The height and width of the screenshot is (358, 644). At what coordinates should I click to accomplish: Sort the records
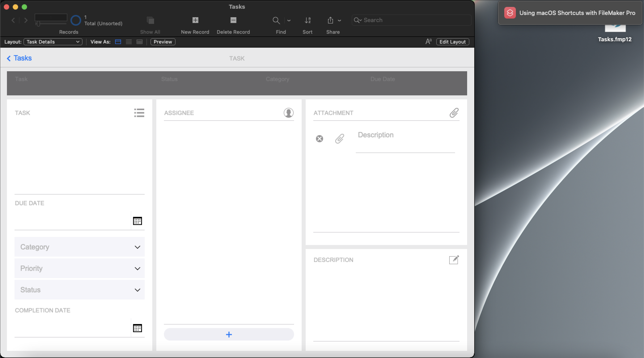[307, 21]
